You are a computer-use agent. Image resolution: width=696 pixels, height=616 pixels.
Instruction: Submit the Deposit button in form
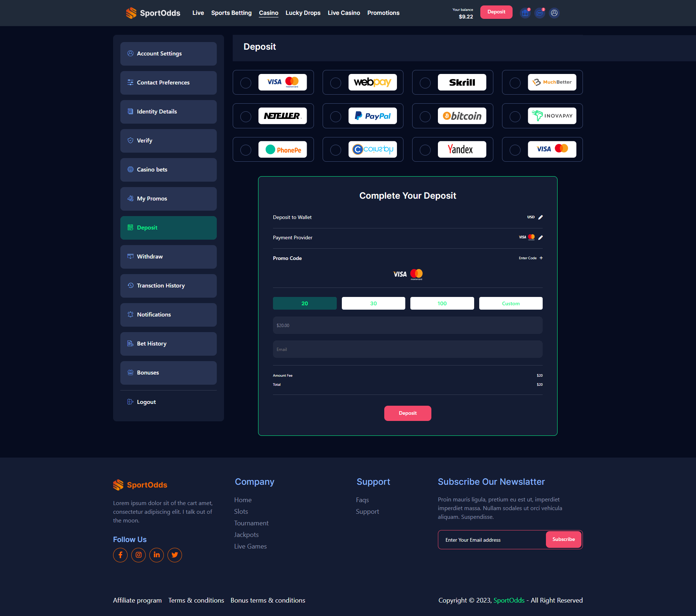[x=408, y=413]
